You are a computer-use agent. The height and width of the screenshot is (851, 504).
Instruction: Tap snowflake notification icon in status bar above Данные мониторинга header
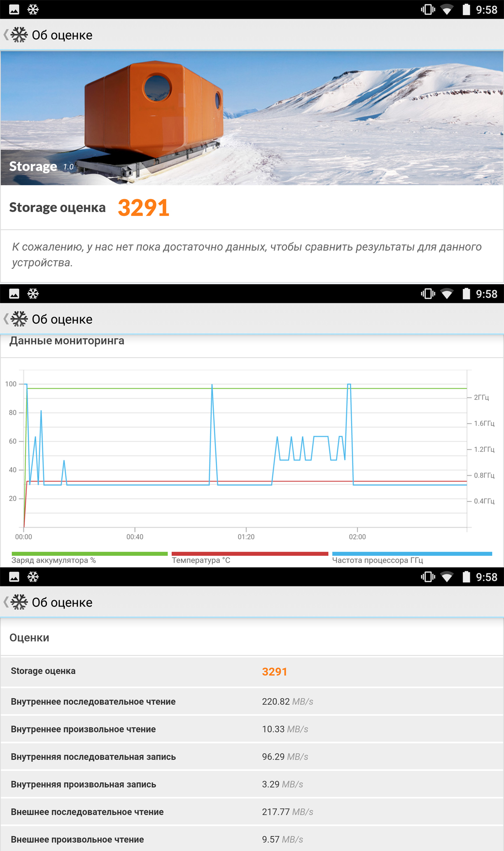(x=33, y=294)
